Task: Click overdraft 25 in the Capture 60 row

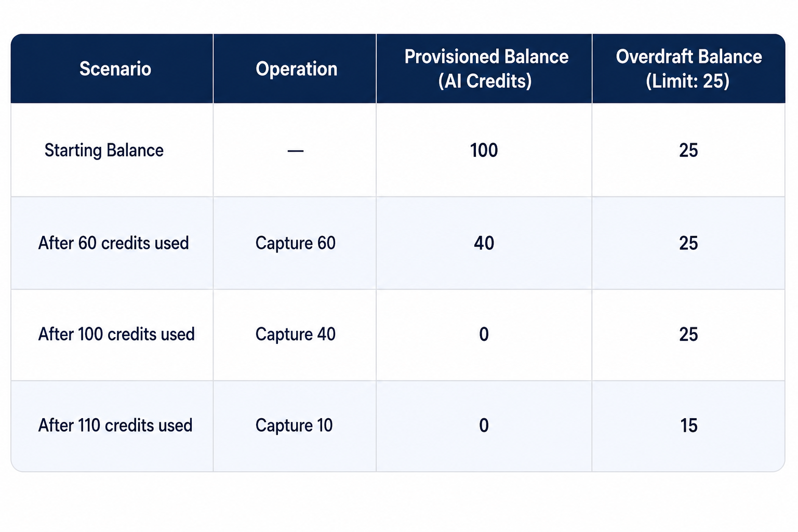Action: [688, 243]
